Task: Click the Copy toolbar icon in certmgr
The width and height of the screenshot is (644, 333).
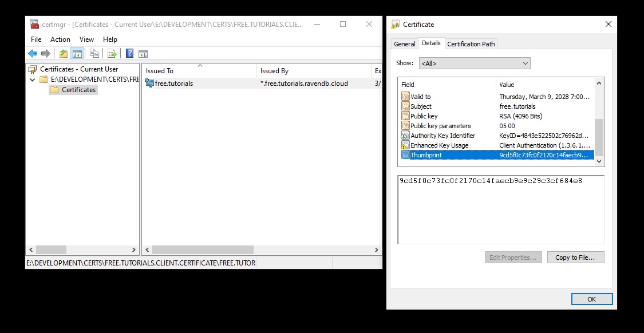Action: coord(94,53)
